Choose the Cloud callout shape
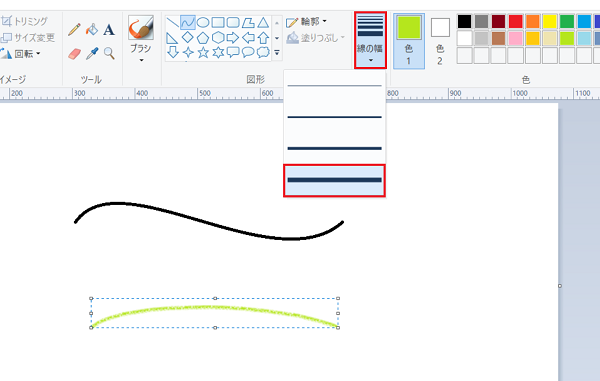Viewport: 600px width, 381px height. [x=263, y=52]
